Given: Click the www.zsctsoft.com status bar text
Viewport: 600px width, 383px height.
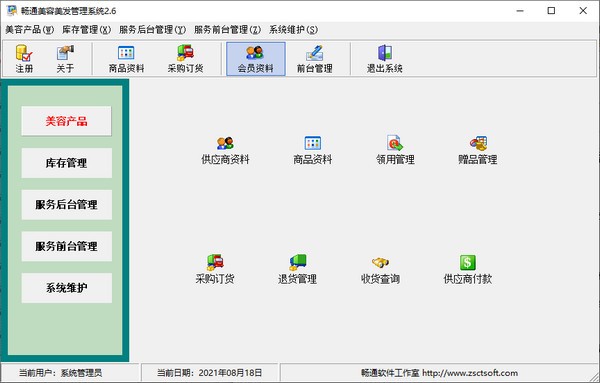Looking at the screenshot, I should pyautogui.click(x=470, y=373).
